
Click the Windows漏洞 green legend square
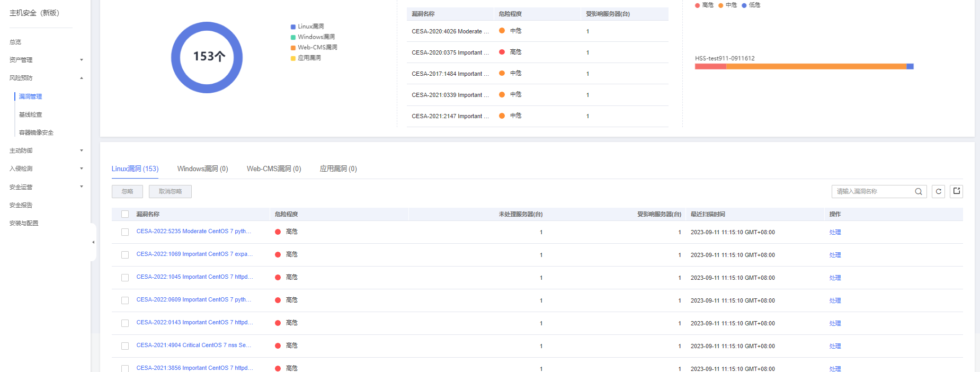(293, 37)
